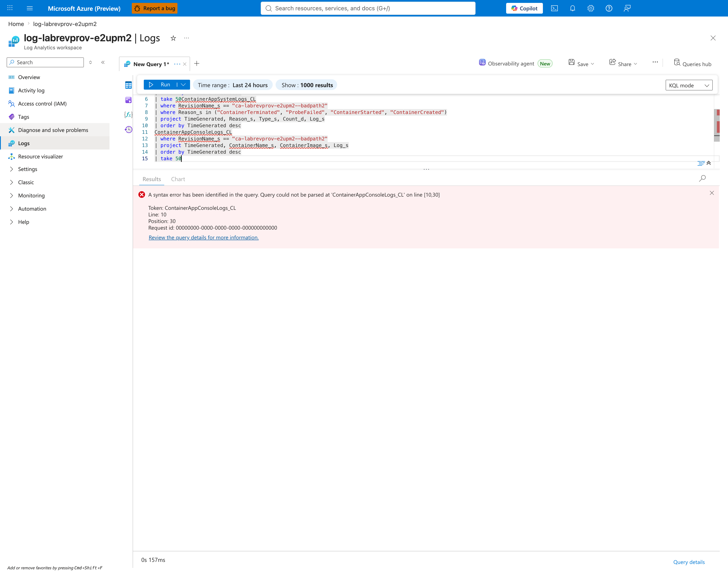Viewport: 728px width, 572px height.
Task: Dismiss the syntax error banner
Action: tap(712, 193)
